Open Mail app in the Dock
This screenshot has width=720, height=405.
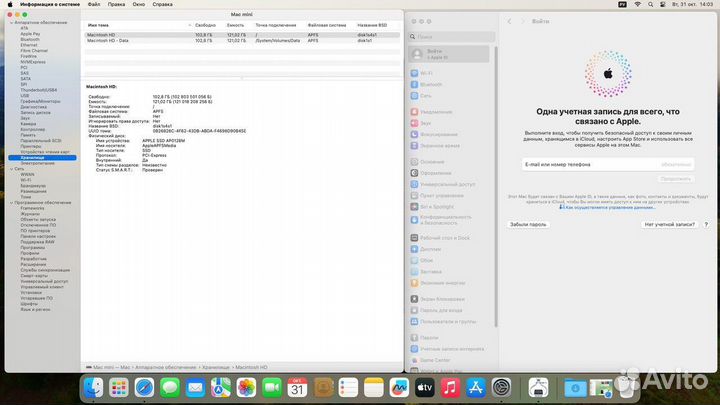pos(195,388)
